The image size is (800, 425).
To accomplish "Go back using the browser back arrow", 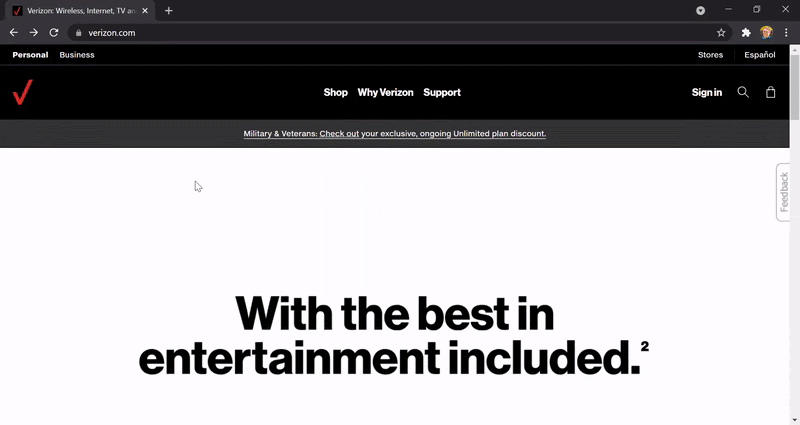I will (x=14, y=33).
